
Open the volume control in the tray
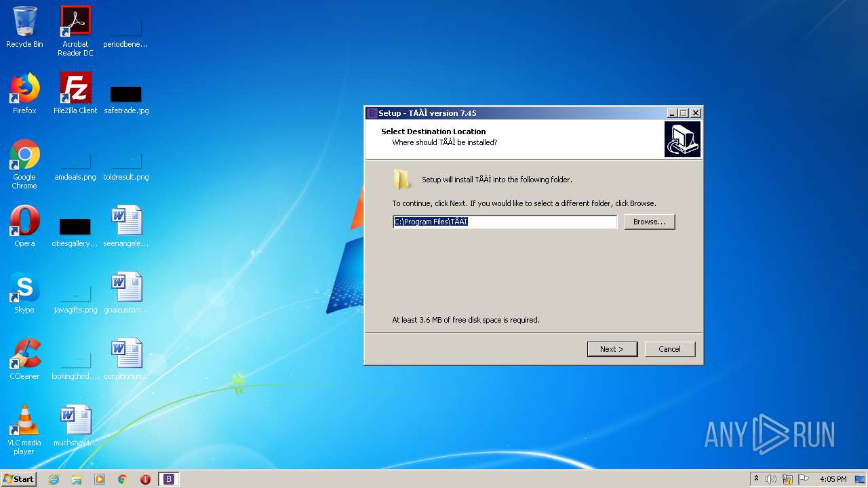[771, 479]
